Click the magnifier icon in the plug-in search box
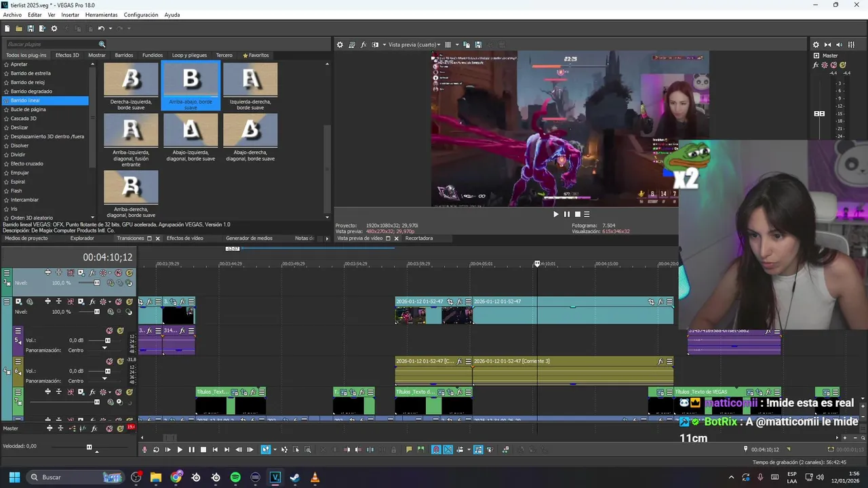This screenshot has width=868, height=488. pos(102,44)
